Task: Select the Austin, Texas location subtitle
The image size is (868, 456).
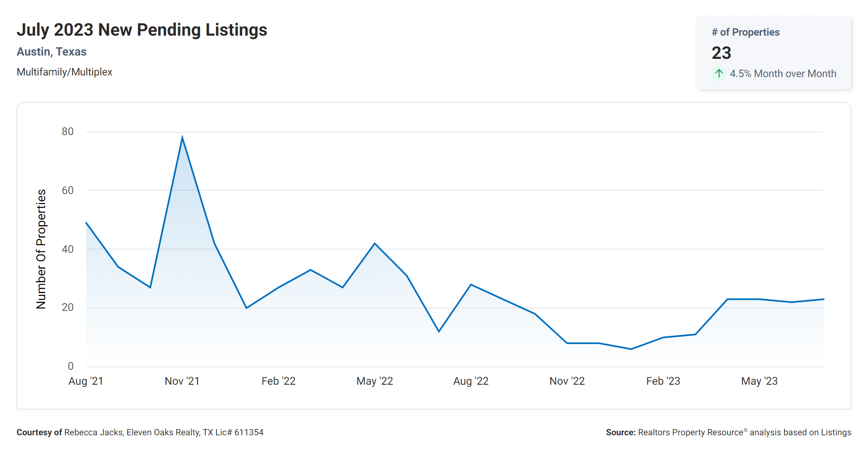Action: (x=51, y=52)
